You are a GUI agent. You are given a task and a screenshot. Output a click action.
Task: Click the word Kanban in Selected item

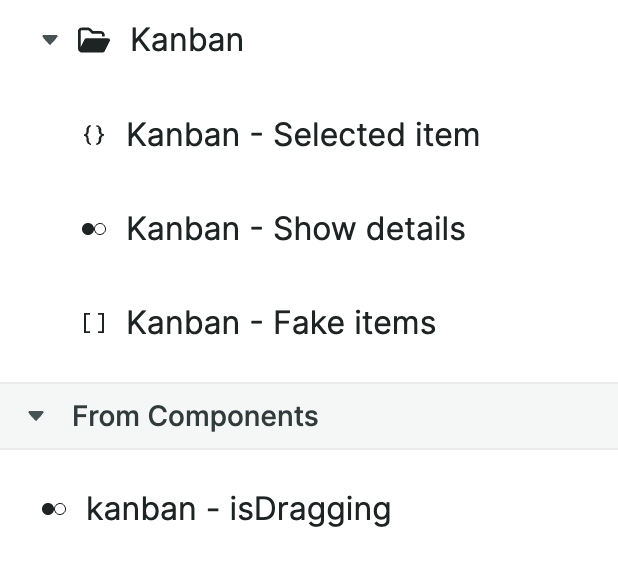pos(181,135)
